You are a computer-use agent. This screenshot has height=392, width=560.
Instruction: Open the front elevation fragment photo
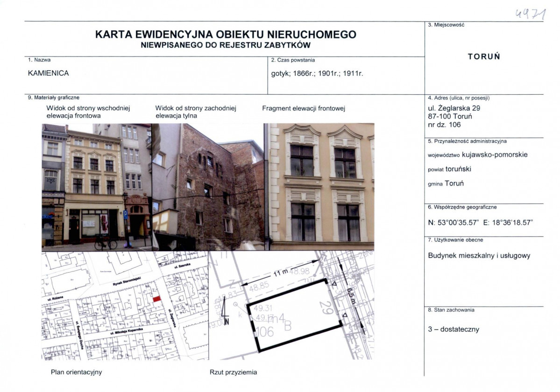(x=320, y=184)
